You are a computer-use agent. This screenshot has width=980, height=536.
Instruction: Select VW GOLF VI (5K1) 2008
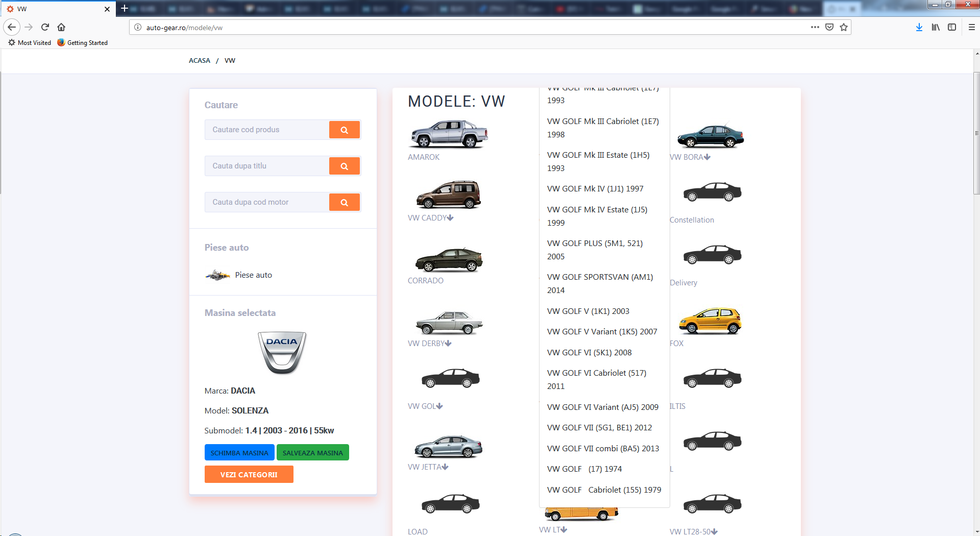pyautogui.click(x=589, y=353)
